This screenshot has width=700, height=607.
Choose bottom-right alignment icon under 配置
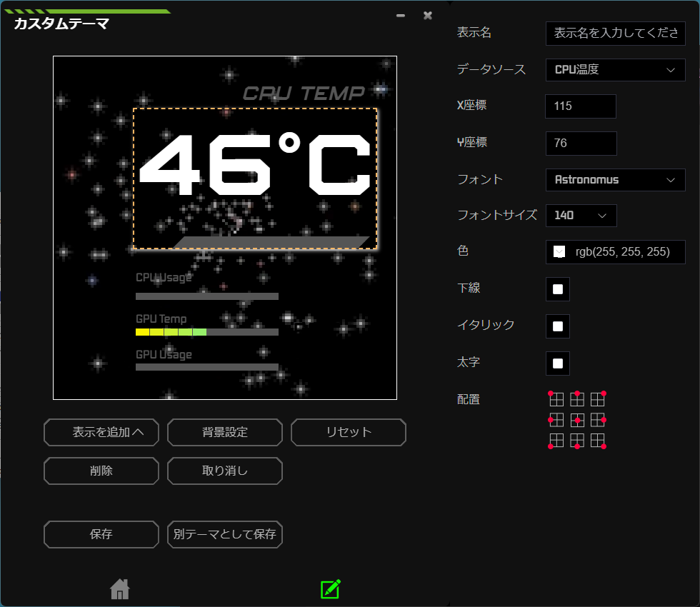click(598, 441)
